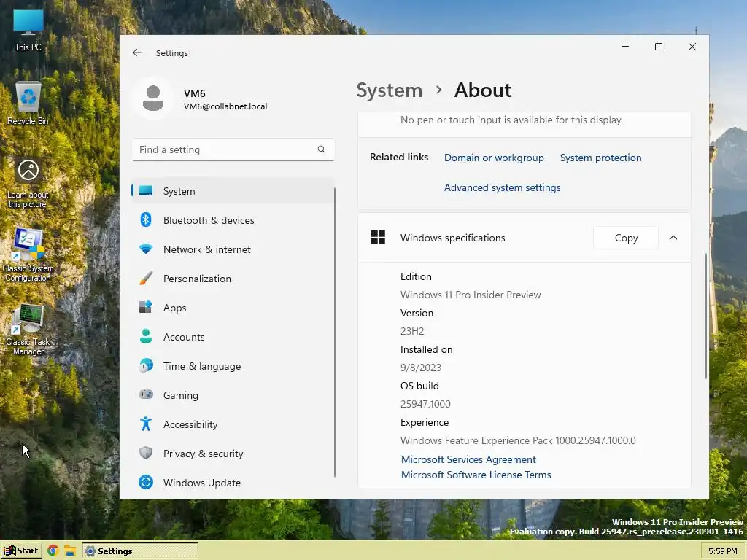The width and height of the screenshot is (747, 560).
Task: Click the edition value Windows 11 Pro Insider Preview
Action: click(471, 295)
